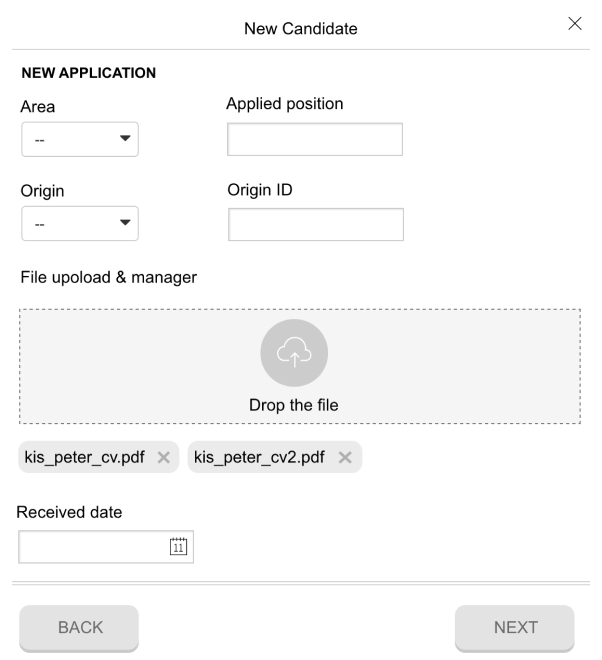Image resolution: width=602 pixels, height=660 pixels.
Task: Remove kis_peter_cv.pdf with its X icon
Action: [x=164, y=457]
